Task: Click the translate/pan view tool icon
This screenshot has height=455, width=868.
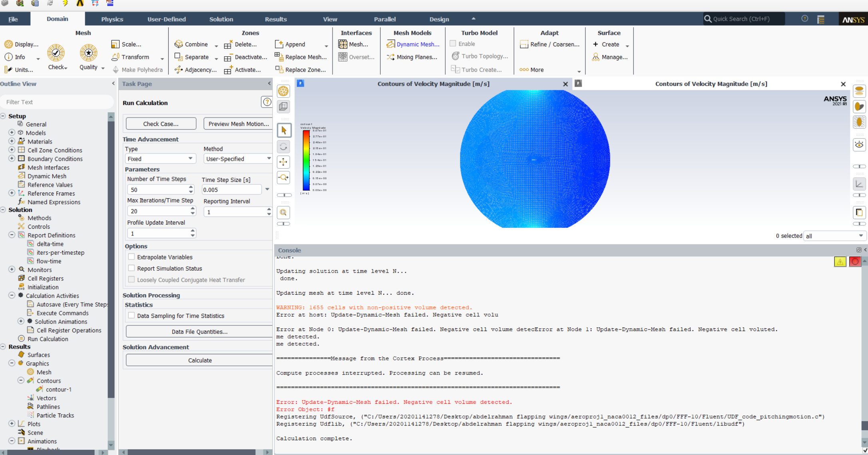Action: coord(283,162)
